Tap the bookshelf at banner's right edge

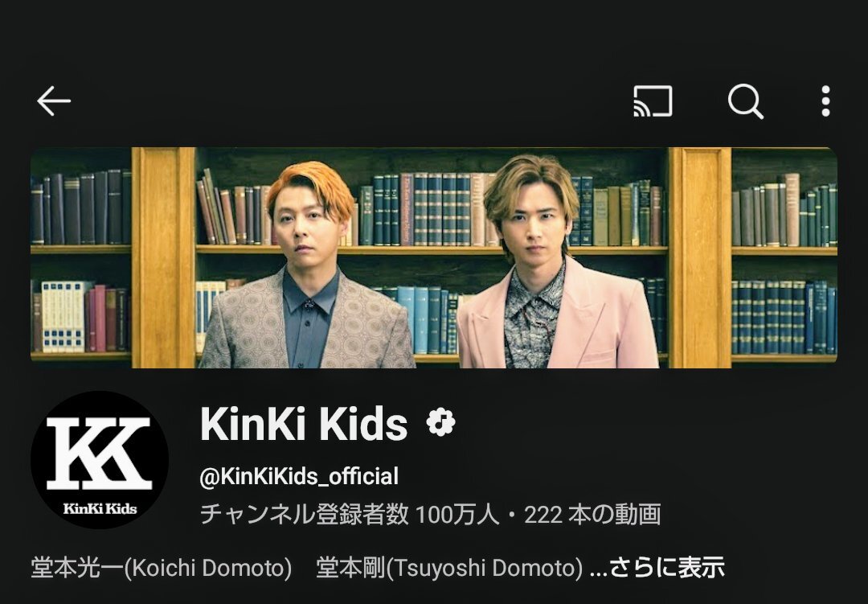tap(784, 257)
